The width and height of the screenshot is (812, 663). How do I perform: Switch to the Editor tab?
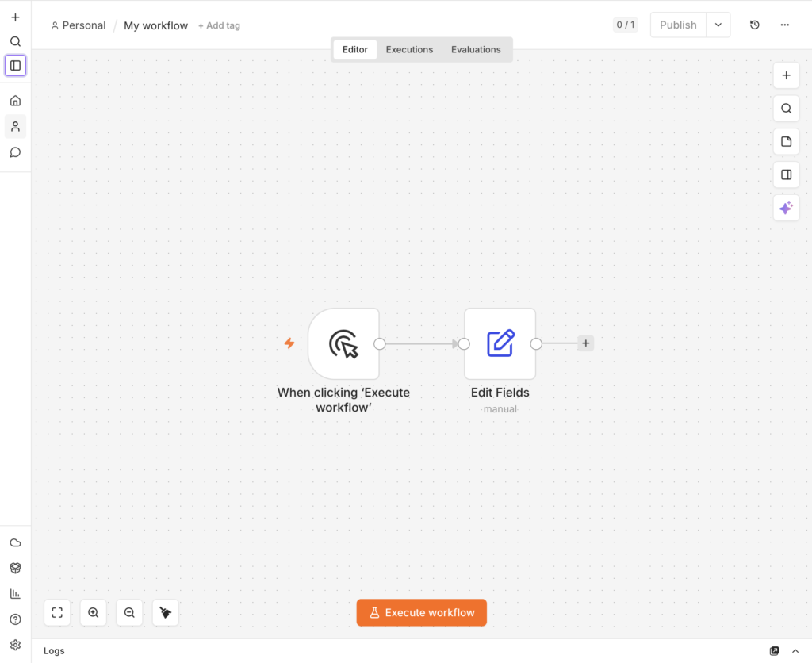[354, 50]
